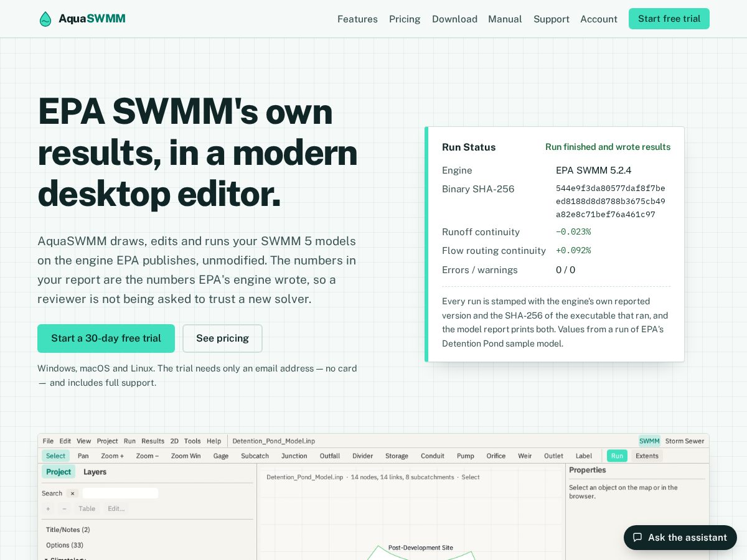Open the Results menu
The width and height of the screenshot is (747, 560).
pos(153,441)
